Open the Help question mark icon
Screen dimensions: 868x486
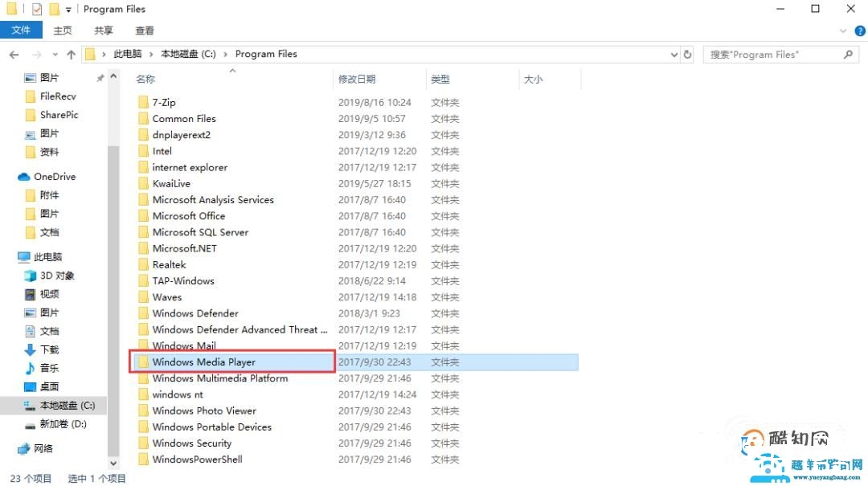860,31
